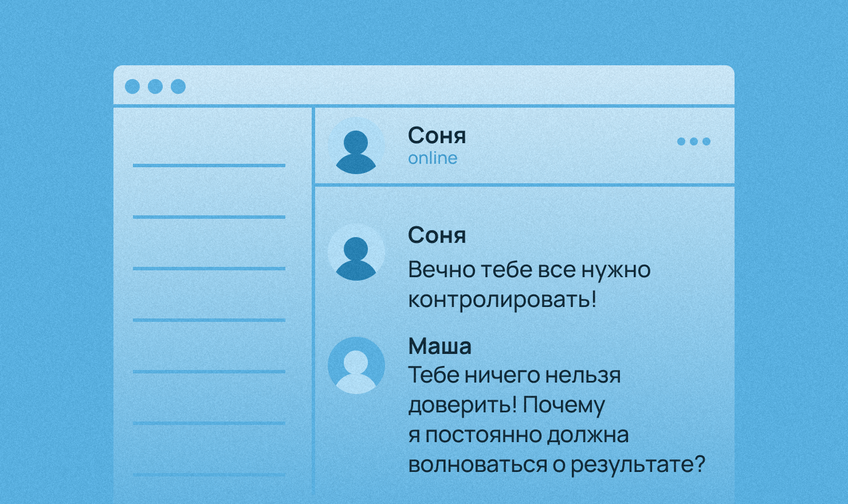Click the leftmost window control dot

coord(132,86)
